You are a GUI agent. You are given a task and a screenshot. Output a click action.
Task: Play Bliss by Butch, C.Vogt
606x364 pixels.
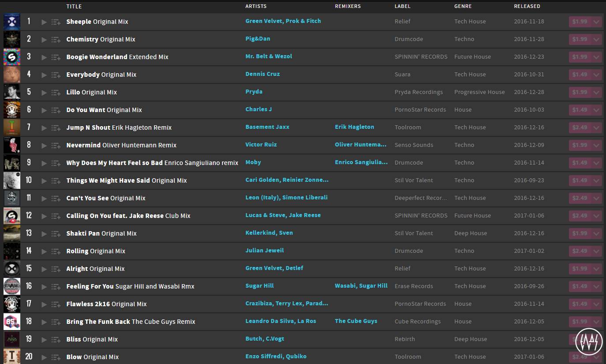coord(44,339)
